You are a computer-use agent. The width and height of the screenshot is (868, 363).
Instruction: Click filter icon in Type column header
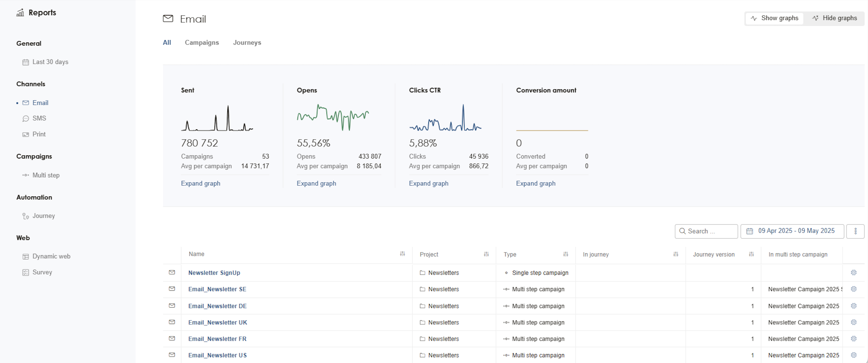565,254
